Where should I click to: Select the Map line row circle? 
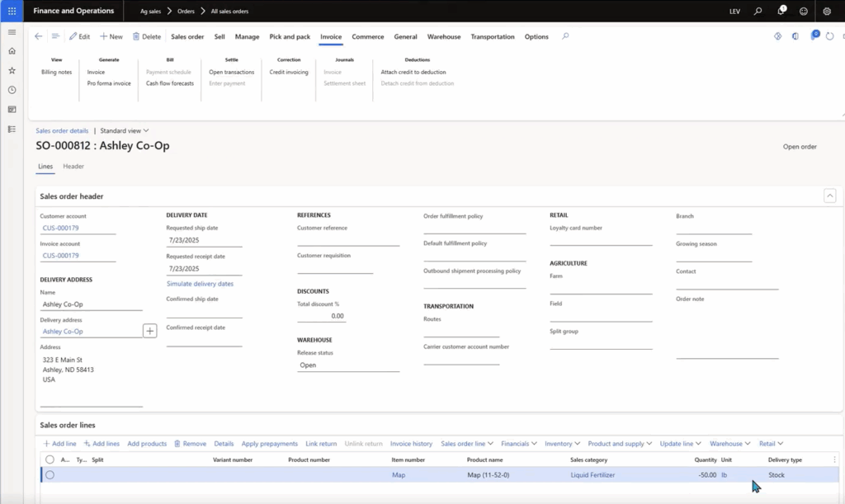tap(50, 475)
